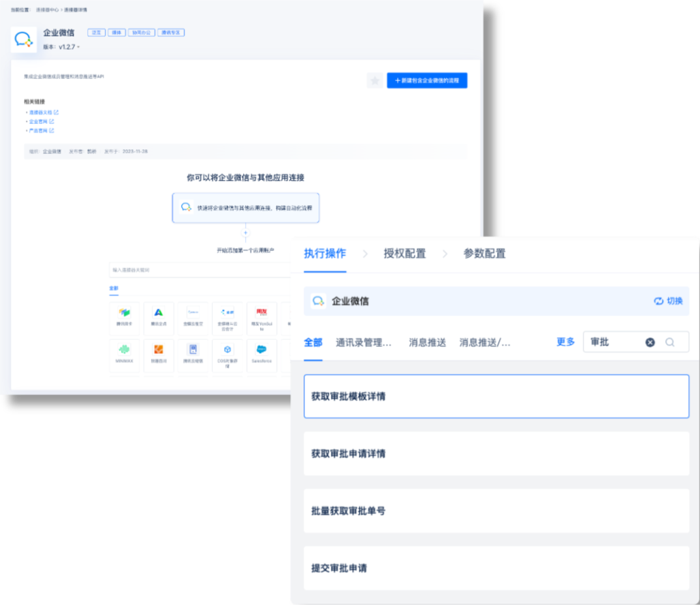Open the 企业官网 link

41,121
